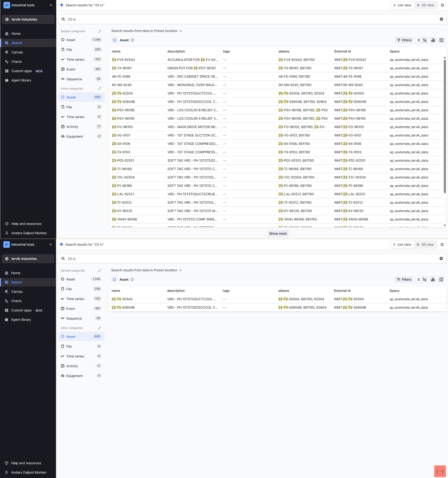Select List view toggle in lower screenshot
This screenshot has height=478, width=448.
(402, 244)
